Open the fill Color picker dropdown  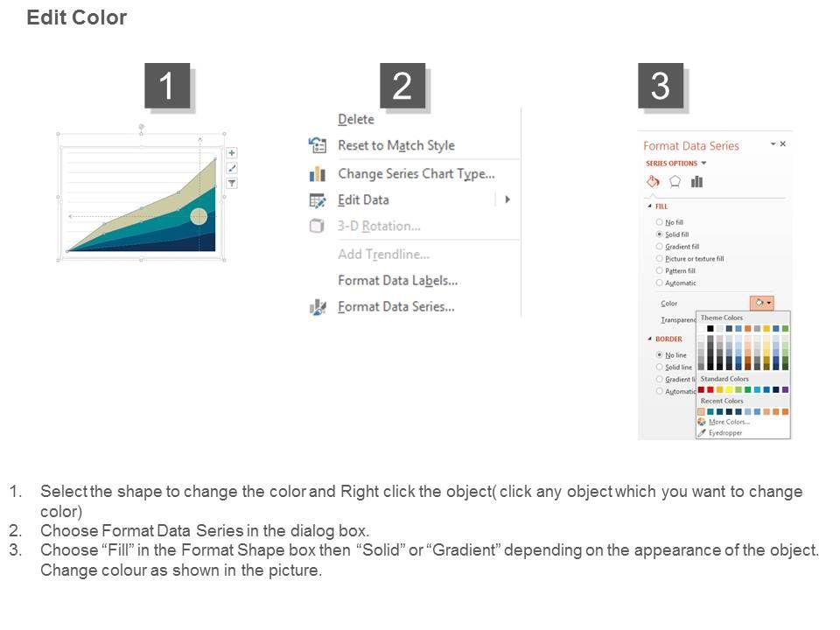coord(762,304)
